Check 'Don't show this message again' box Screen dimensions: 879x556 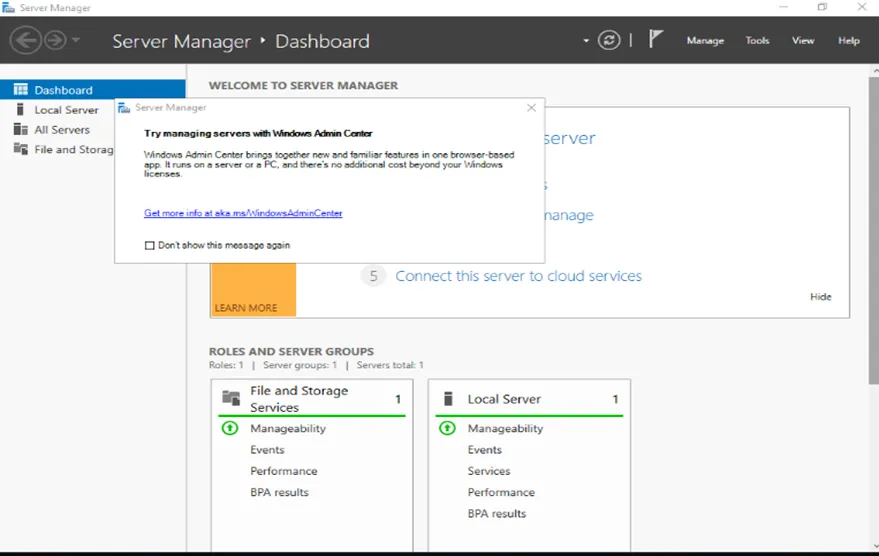150,245
